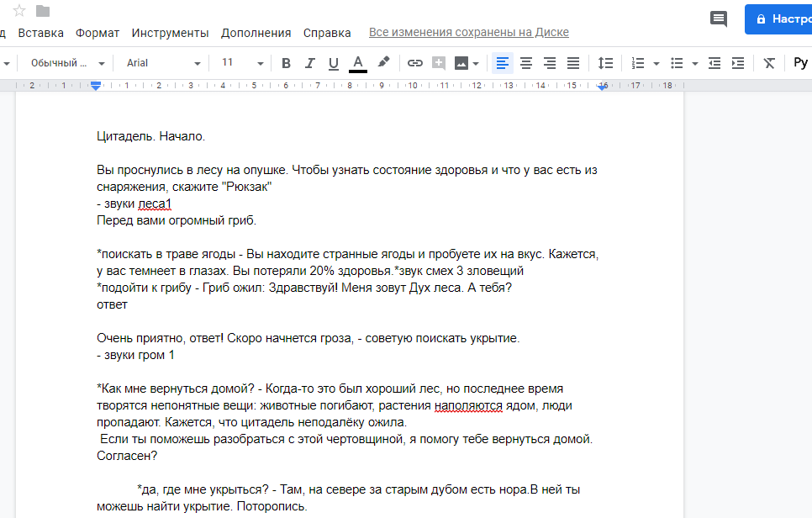Viewport: 812px width, 518px height.
Task: Justify the text alignment
Action: tap(573, 63)
